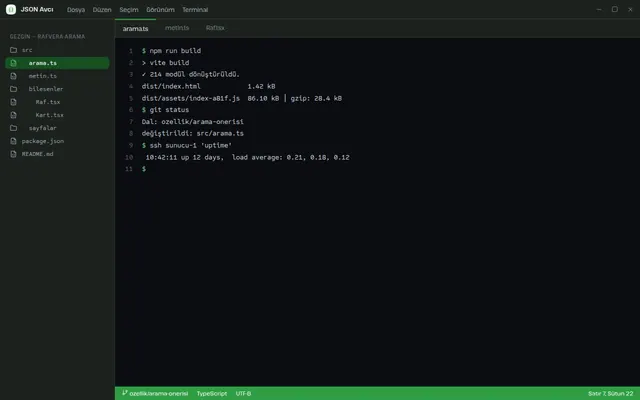Click line number 6 in the gutter
This screenshot has height=400, width=640.
[x=131, y=110]
